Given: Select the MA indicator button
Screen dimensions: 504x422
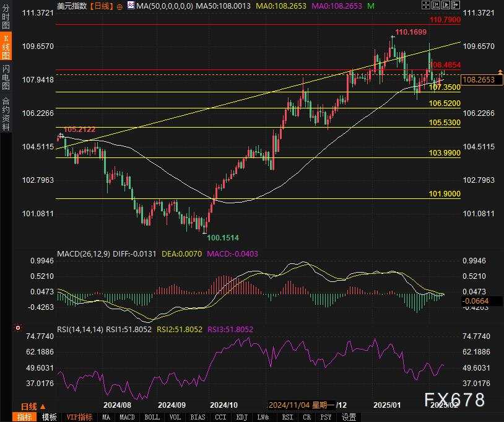Looking at the screenshot, I should click(x=106, y=417).
